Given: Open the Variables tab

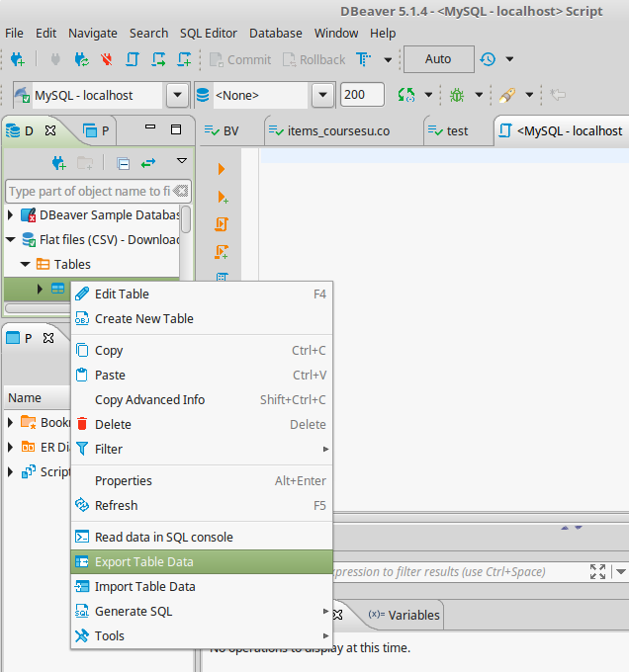Looking at the screenshot, I should point(404,615).
